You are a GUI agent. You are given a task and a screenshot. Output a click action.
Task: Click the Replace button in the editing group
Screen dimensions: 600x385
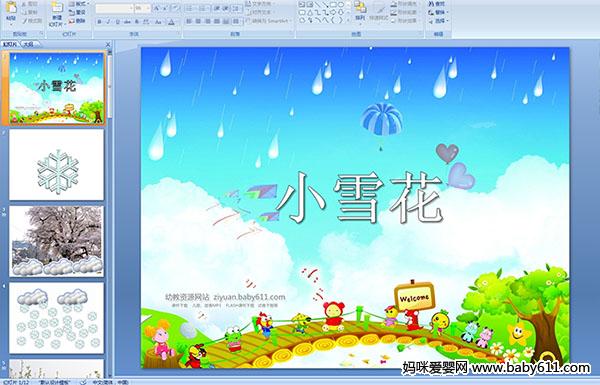[x=437, y=12]
